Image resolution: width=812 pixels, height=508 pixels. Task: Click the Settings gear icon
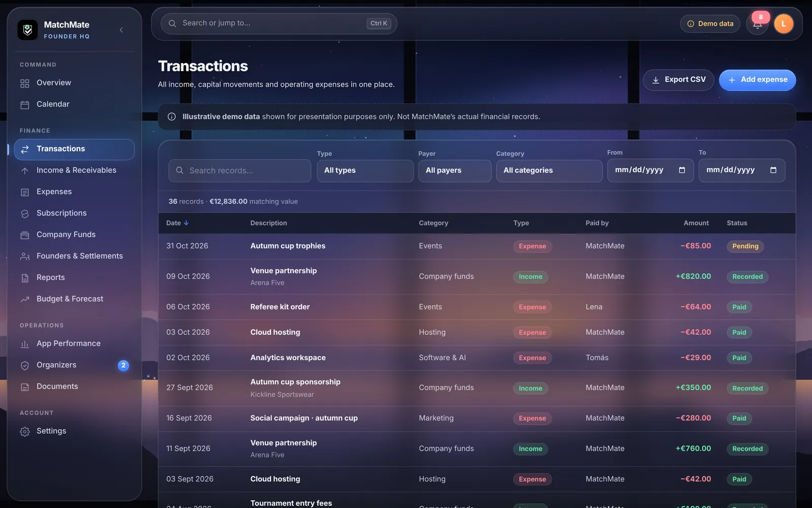click(x=25, y=431)
